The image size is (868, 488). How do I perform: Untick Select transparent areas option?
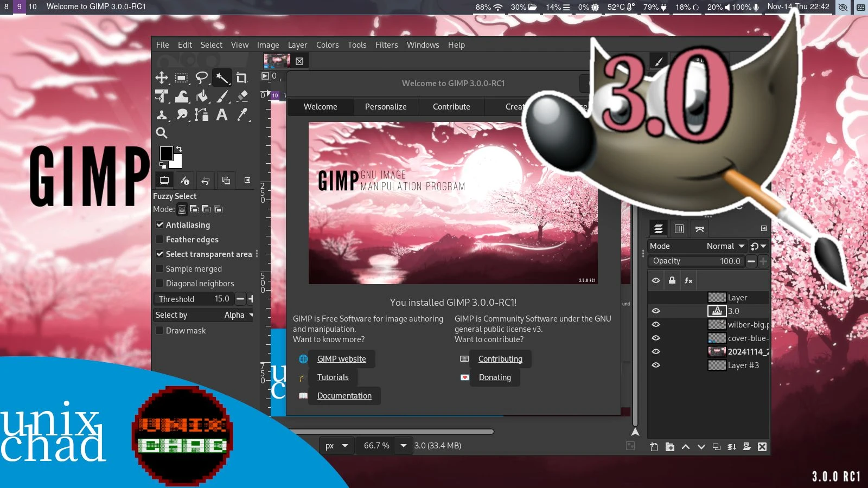pos(159,254)
